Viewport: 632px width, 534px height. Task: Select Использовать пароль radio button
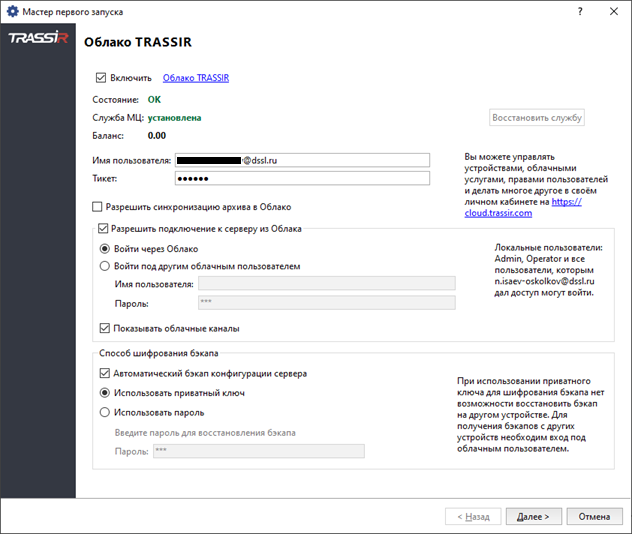pos(105,412)
